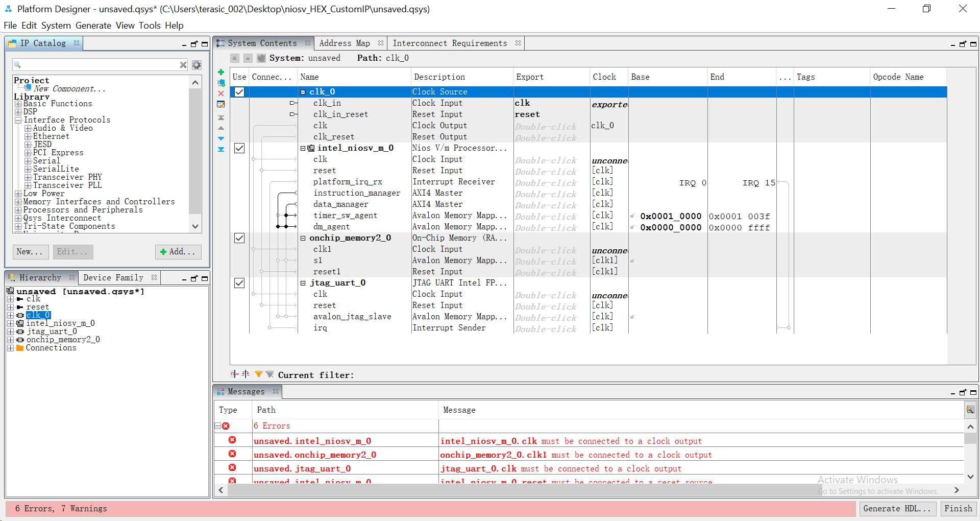The width and height of the screenshot is (980, 521).
Task: Click the gray clear filter funnel icon
Action: point(269,374)
